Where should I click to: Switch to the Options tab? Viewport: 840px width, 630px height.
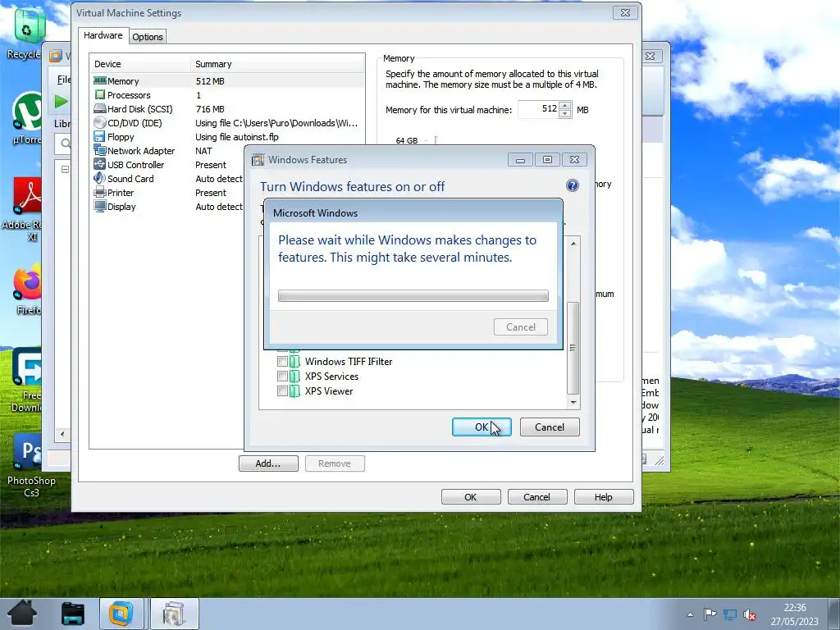click(148, 36)
